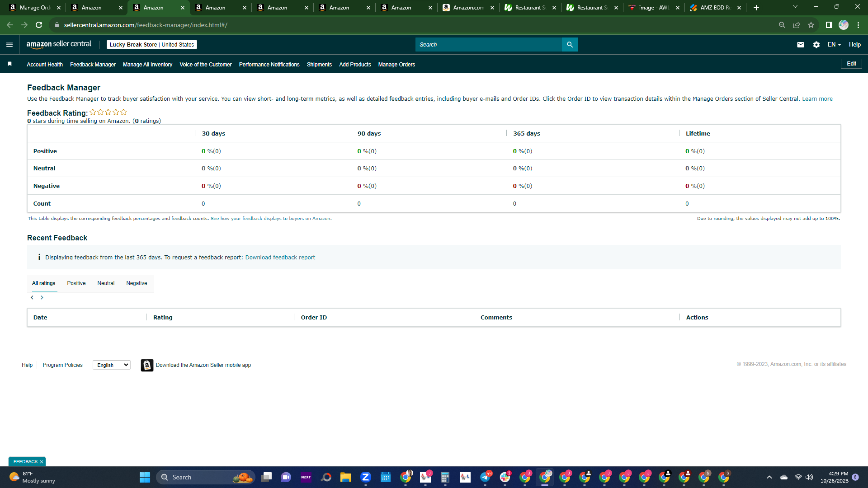The image size is (868, 488).
Task: Click the bookmark flag icon
Action: click(x=9, y=64)
